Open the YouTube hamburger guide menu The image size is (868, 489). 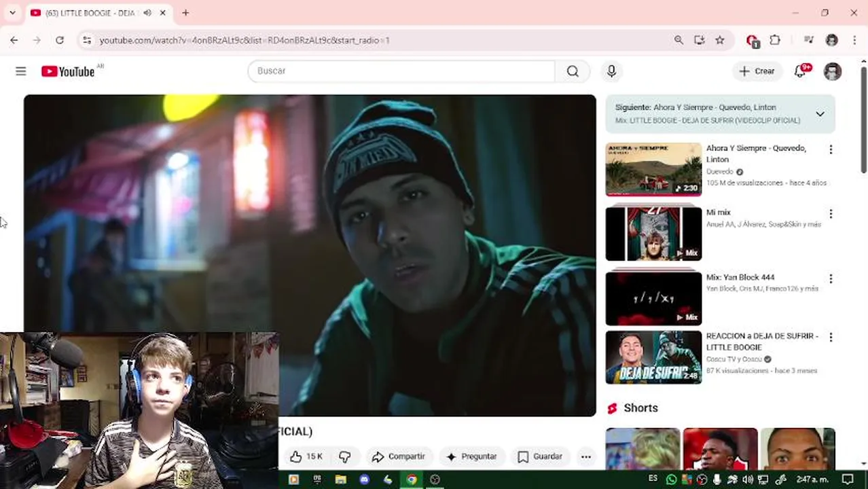pos(20,71)
